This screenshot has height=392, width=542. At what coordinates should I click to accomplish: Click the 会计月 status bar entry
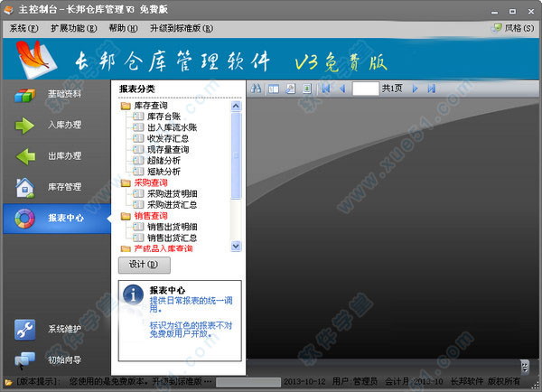pyautogui.click(x=414, y=382)
